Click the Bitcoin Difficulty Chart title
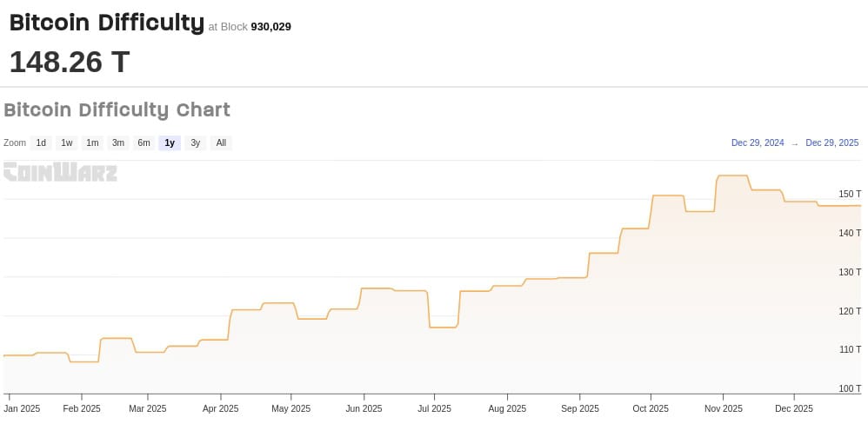This screenshot has width=868, height=424. tap(117, 110)
